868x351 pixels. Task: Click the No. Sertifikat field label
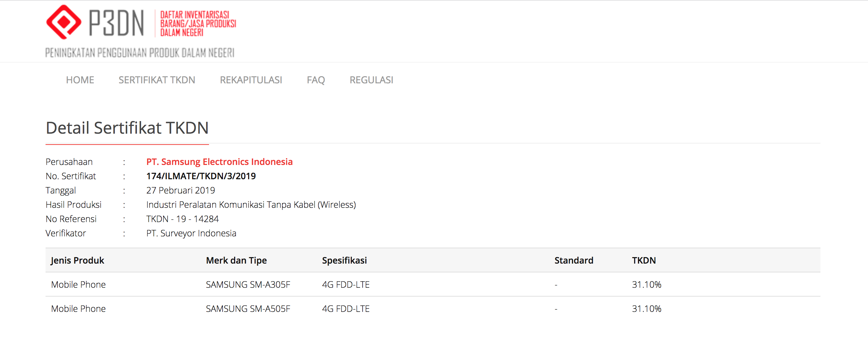tap(71, 176)
